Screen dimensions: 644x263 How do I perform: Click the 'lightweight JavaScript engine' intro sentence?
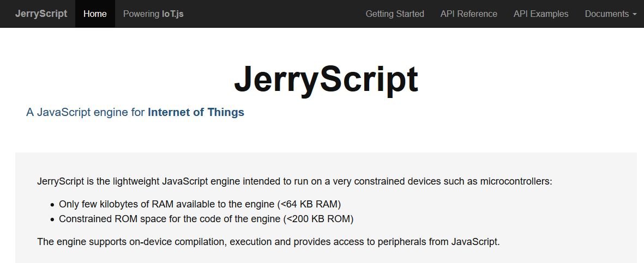295,181
